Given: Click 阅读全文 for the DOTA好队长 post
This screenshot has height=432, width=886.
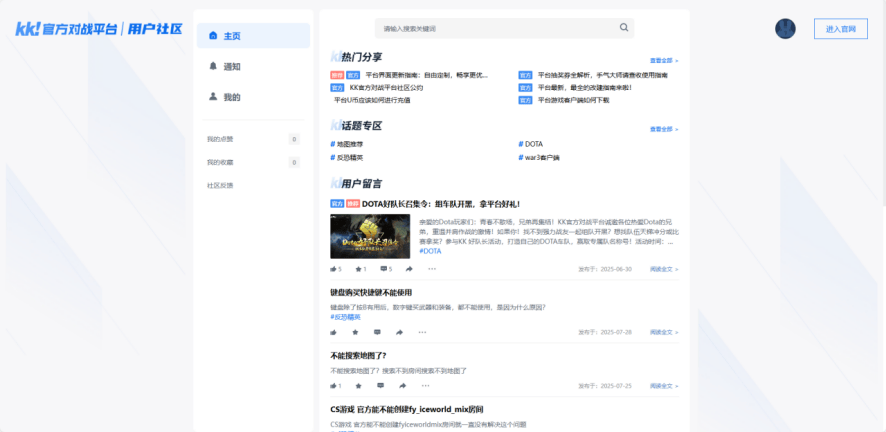Looking at the screenshot, I should point(664,269).
